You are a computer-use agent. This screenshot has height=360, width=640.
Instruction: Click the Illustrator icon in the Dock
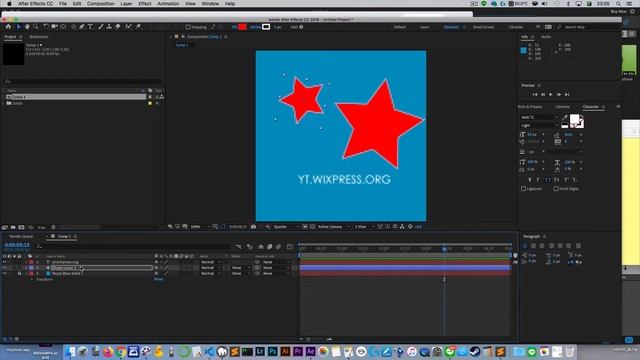(x=285, y=351)
